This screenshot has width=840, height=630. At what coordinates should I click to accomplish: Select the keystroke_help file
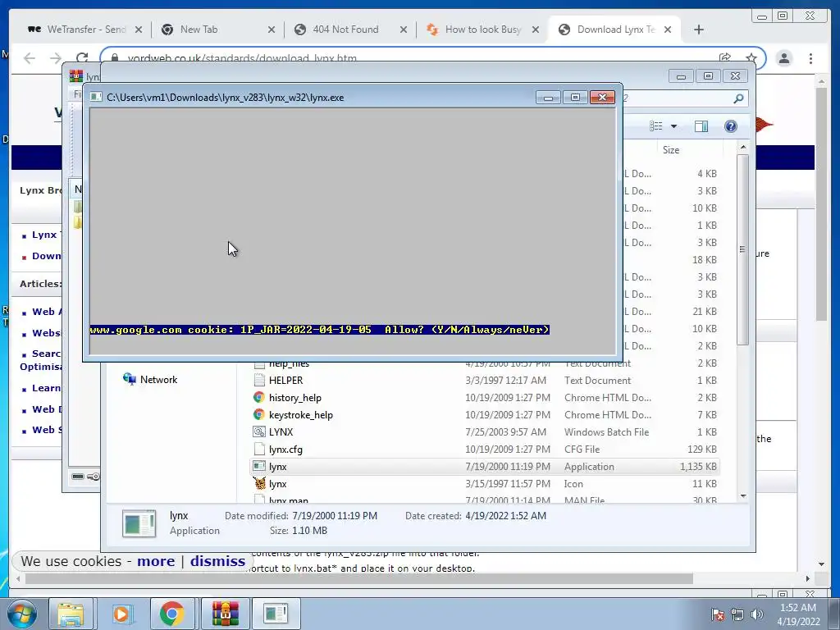(x=485, y=414)
